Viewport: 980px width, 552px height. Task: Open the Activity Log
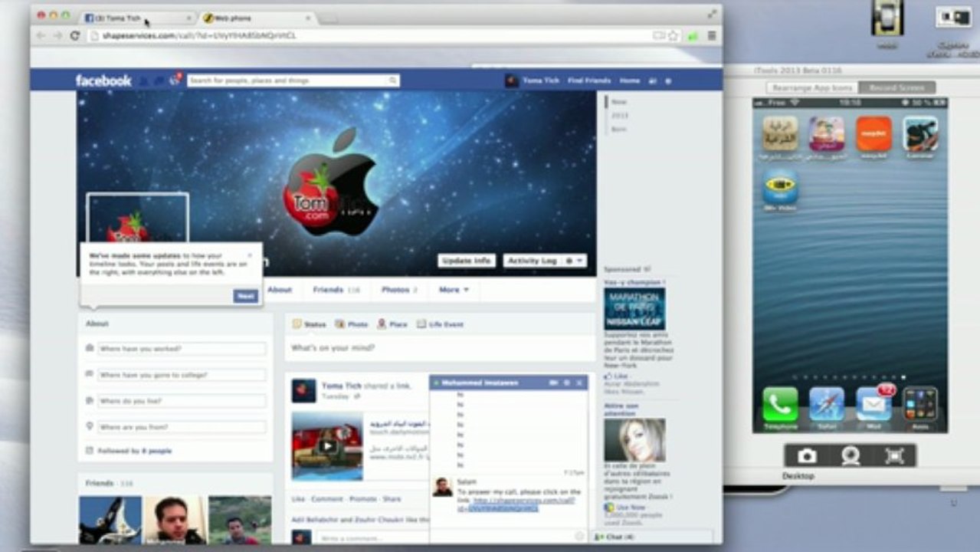click(x=533, y=261)
